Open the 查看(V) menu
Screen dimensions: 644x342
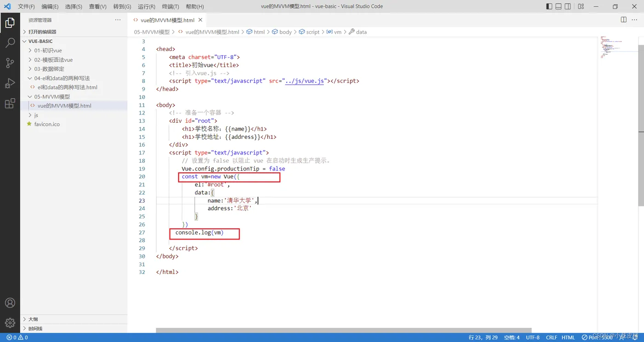tap(98, 6)
